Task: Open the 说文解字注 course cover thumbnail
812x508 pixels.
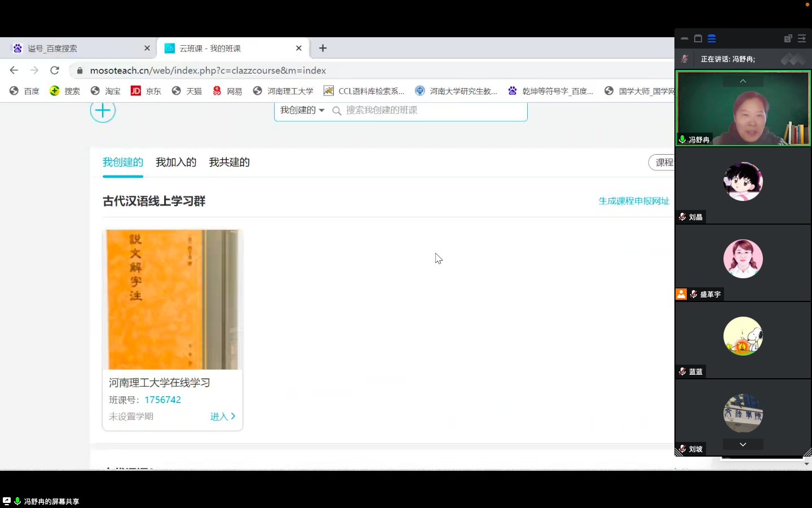Action: point(172,299)
